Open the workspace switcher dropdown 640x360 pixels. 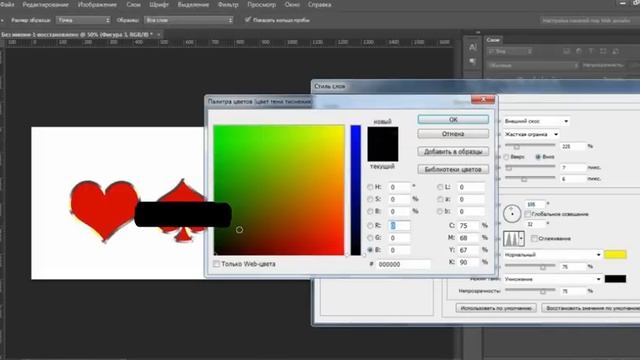click(589, 20)
